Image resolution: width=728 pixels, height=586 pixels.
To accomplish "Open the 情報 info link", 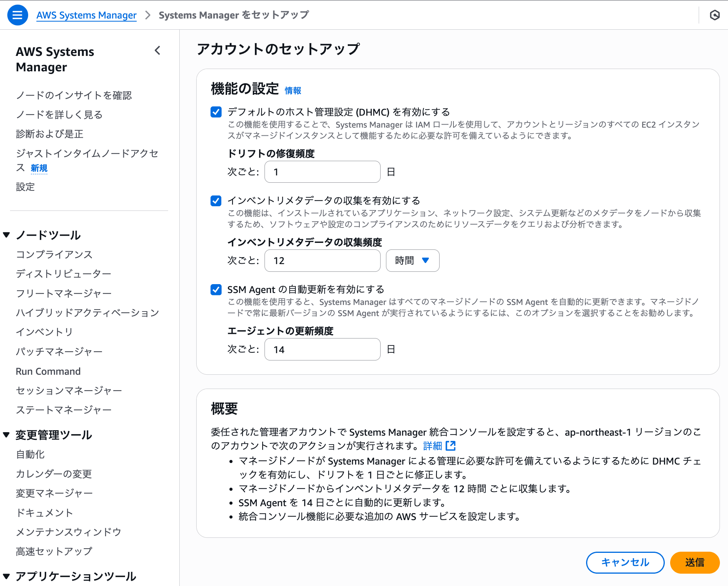I will tap(293, 90).
